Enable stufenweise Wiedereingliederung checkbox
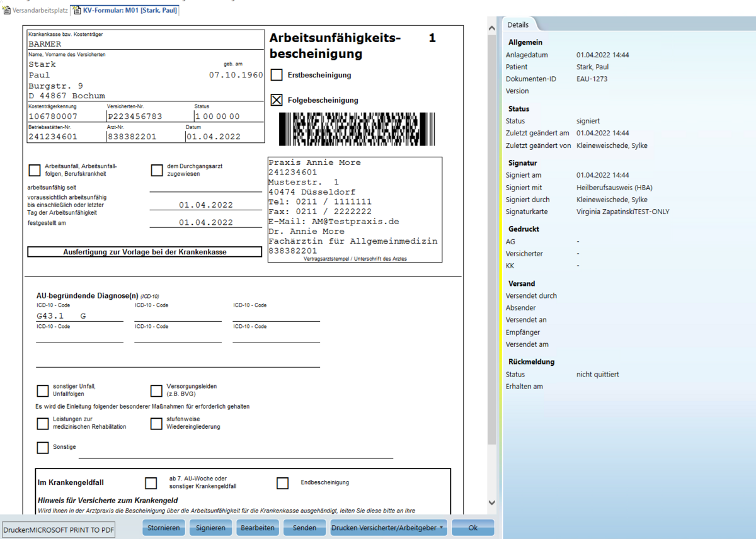Viewport: 756px width, 539px height. click(x=156, y=423)
